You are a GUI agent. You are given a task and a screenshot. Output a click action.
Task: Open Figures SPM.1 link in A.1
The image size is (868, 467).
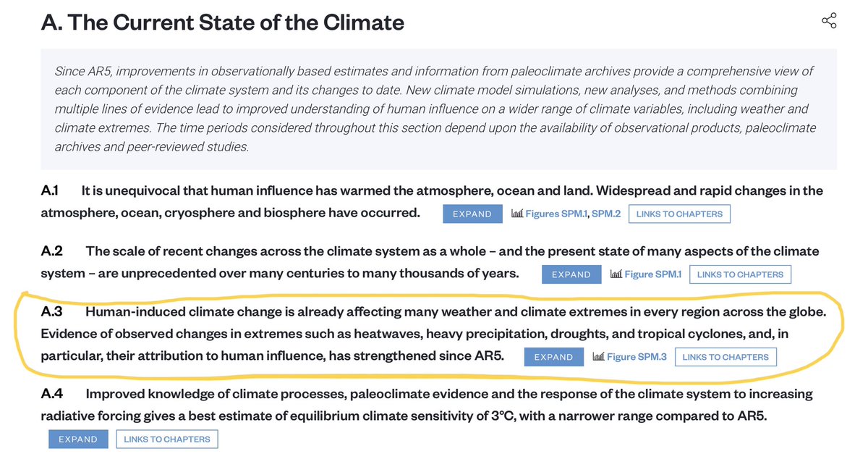coord(557,214)
